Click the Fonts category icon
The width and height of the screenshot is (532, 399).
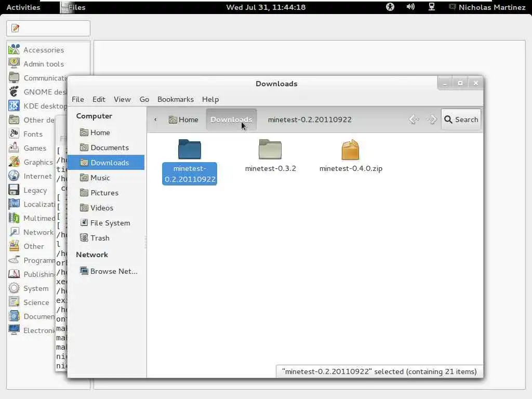pyautogui.click(x=14, y=134)
